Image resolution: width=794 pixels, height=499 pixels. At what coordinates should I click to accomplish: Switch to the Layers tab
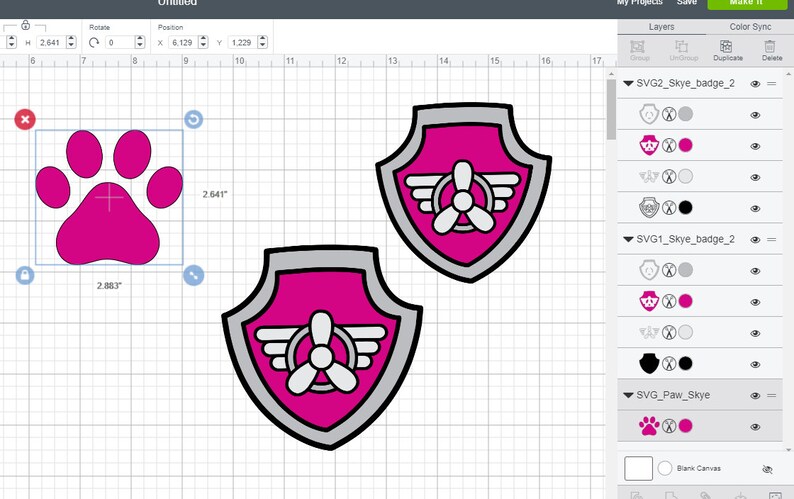pyautogui.click(x=661, y=27)
